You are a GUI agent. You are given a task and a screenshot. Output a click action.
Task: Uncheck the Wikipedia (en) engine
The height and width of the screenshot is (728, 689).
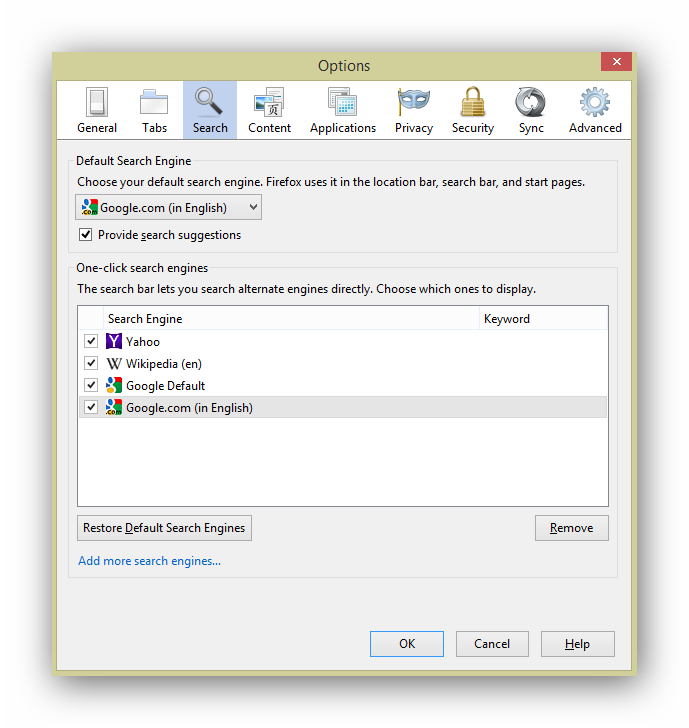(x=91, y=363)
